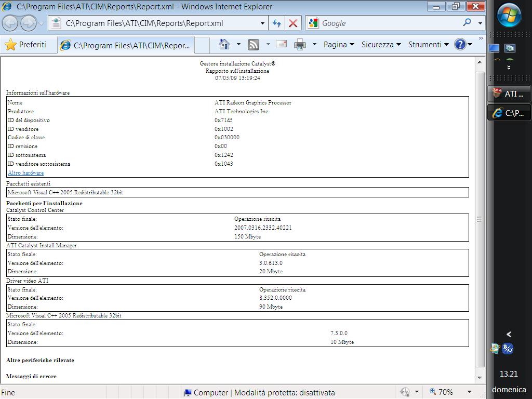Click the Switch between windows icon
The image size is (532, 399).
(510, 48)
